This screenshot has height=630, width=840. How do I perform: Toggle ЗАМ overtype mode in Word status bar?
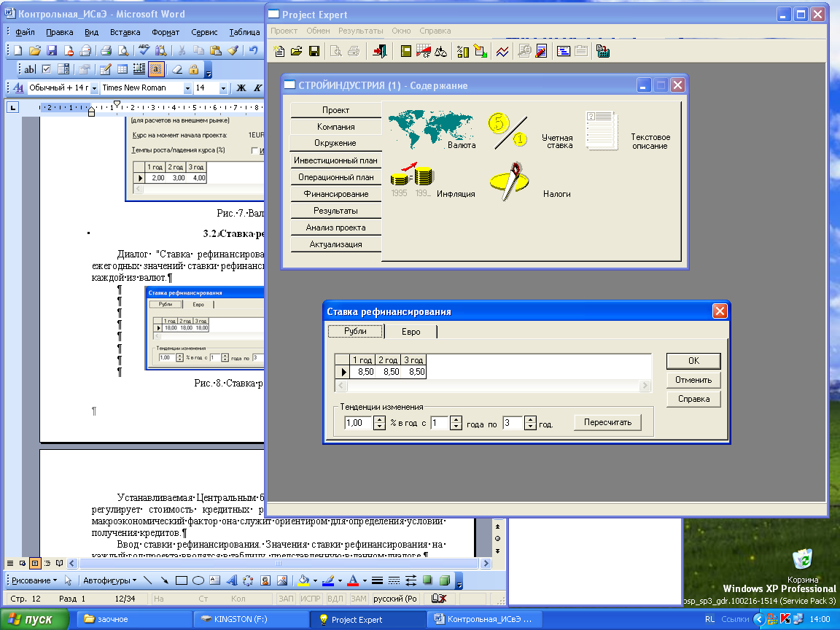coord(359,599)
